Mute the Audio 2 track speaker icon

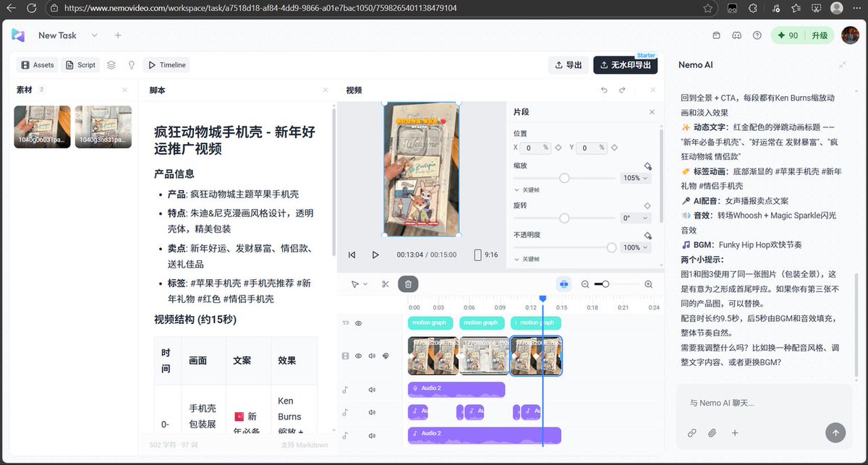click(x=371, y=388)
